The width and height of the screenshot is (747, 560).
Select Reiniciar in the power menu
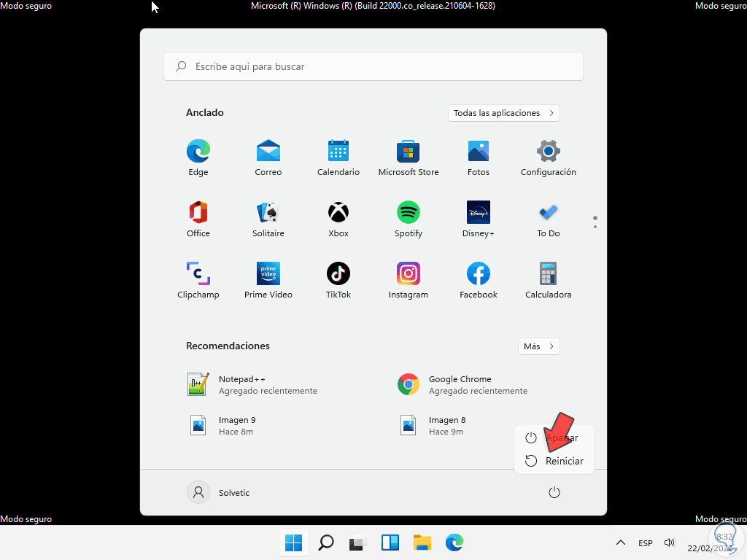[x=554, y=461]
